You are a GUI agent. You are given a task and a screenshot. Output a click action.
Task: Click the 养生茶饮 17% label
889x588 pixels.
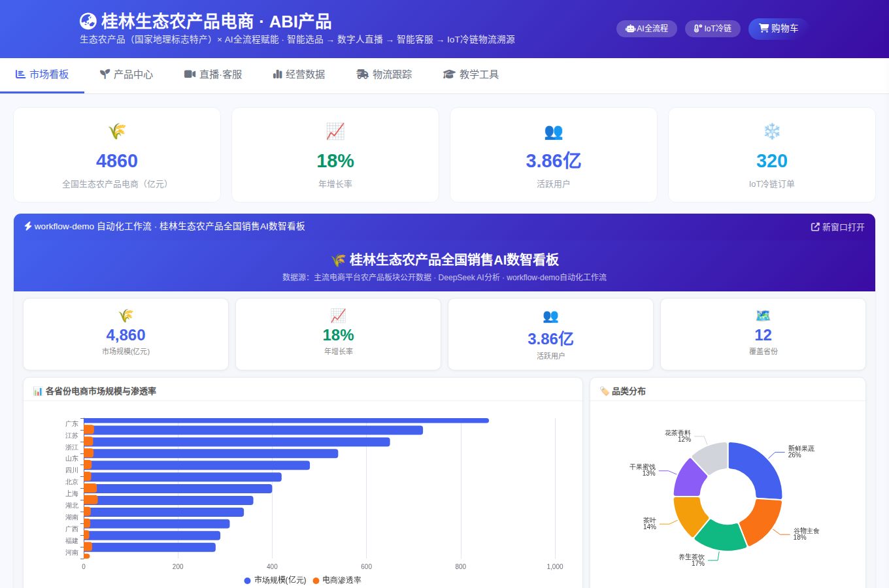692,560
